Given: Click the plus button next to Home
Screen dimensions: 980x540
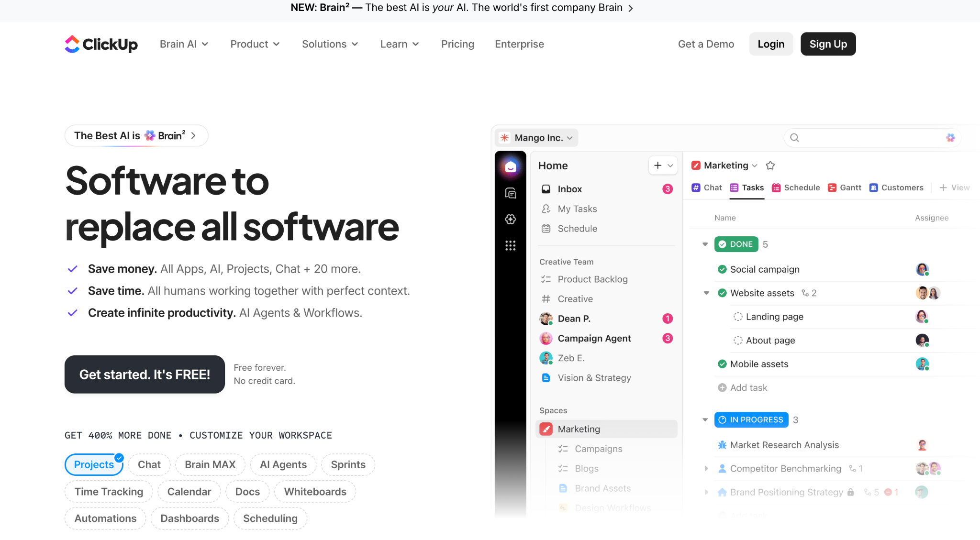Looking at the screenshot, I should click(658, 165).
